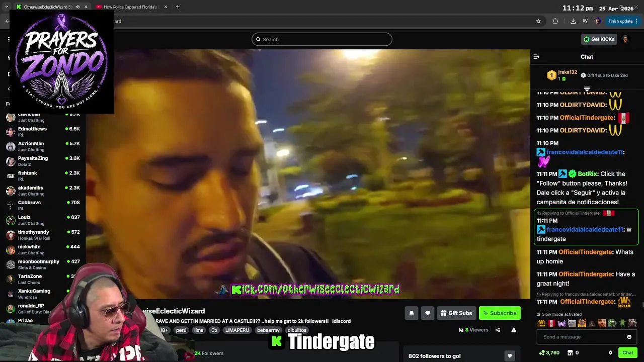The image size is (644, 362).
Task: Click heart on 802 followers goal
Action: coord(510,356)
